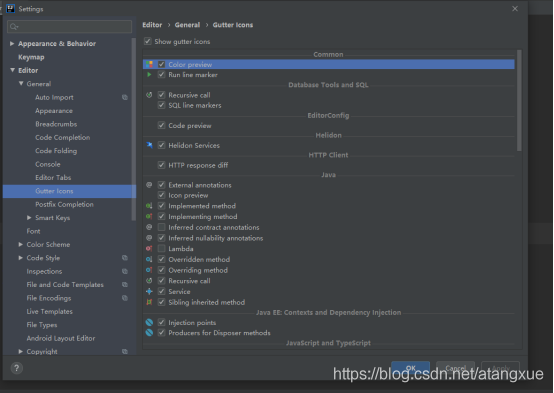554x393 pixels.
Task: Select Postfix Completion in the tree
Action: tap(64, 204)
